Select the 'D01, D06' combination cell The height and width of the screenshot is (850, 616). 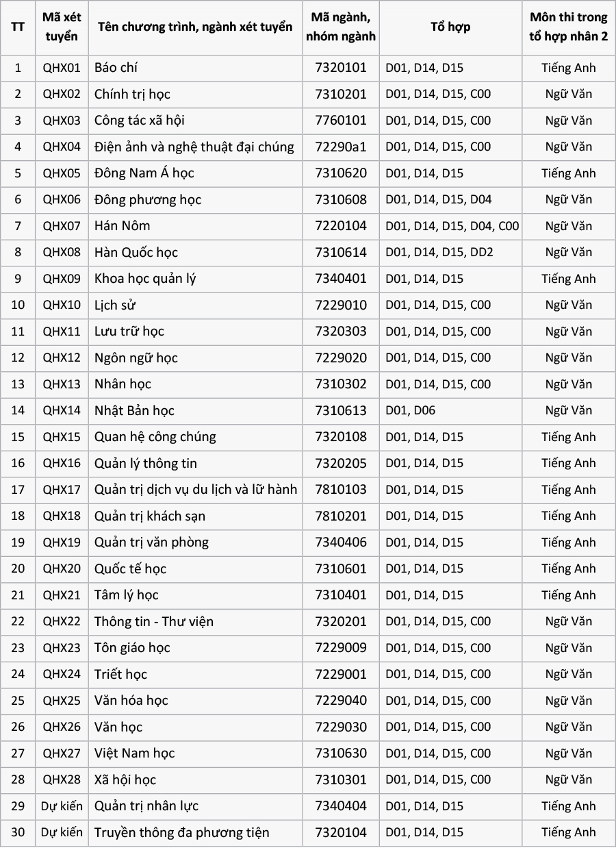tap(411, 410)
